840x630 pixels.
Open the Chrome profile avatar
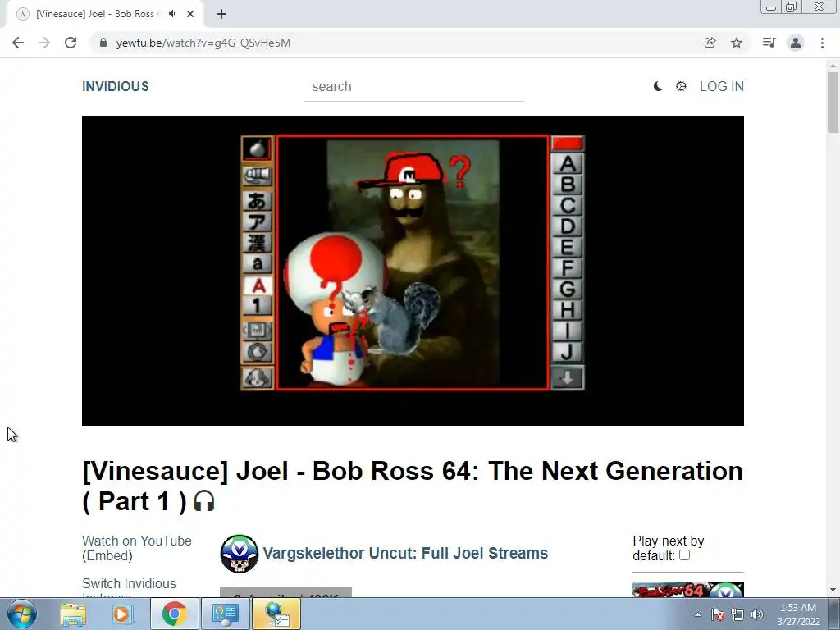(x=796, y=43)
